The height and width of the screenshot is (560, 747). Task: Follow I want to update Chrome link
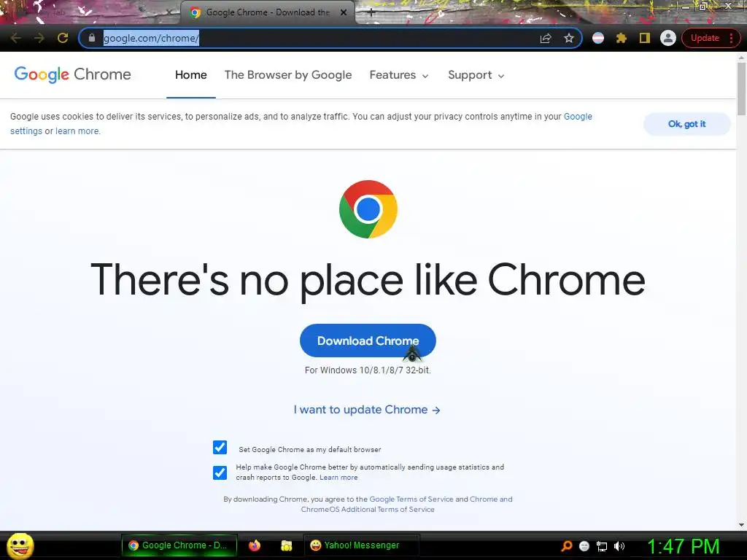(x=367, y=410)
